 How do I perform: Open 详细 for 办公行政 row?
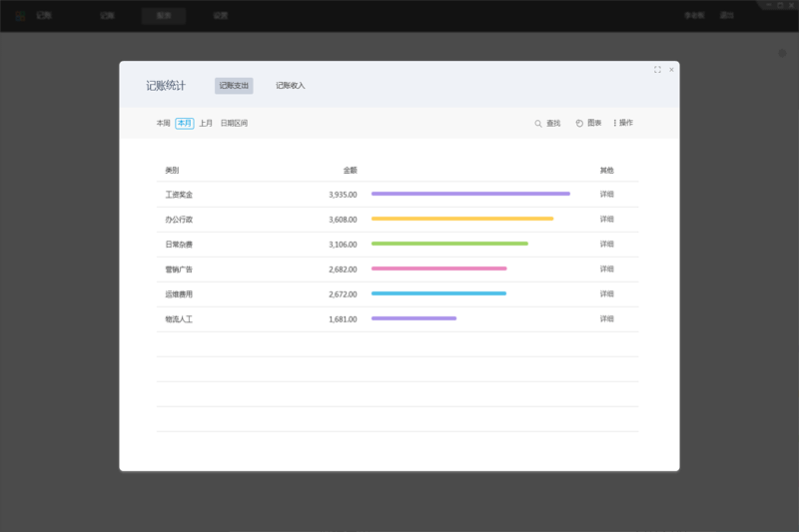click(607, 219)
